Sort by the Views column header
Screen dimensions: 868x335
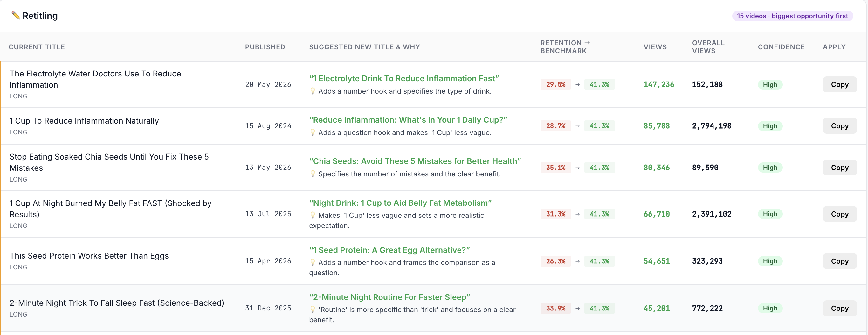click(x=655, y=47)
